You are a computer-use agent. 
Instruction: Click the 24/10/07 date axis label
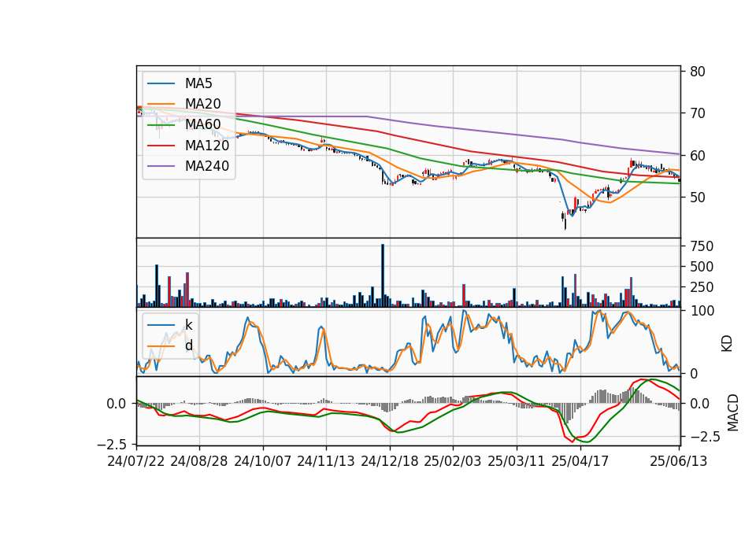[263, 461]
